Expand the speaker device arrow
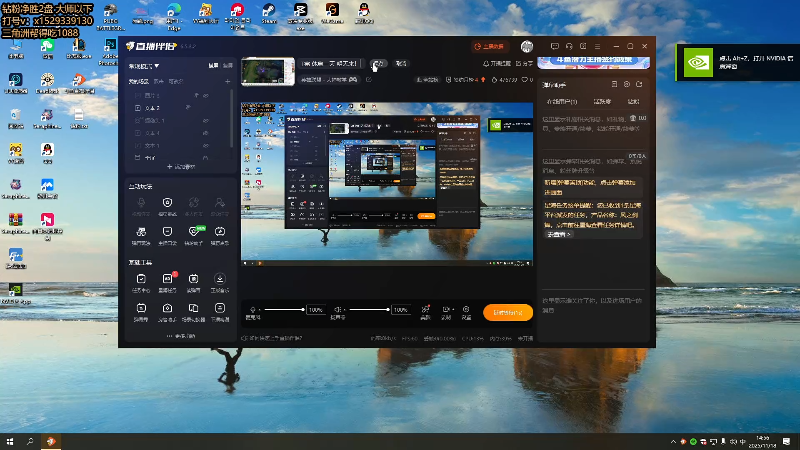Screen dimensions: 800x450 (344, 310)
